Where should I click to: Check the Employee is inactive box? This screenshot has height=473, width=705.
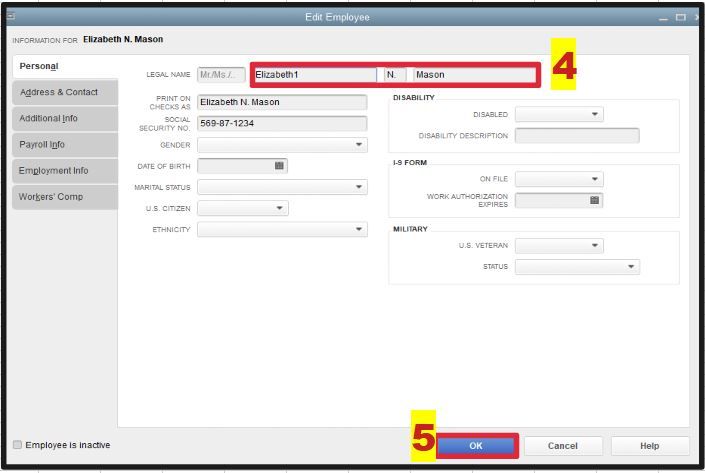click(18, 445)
